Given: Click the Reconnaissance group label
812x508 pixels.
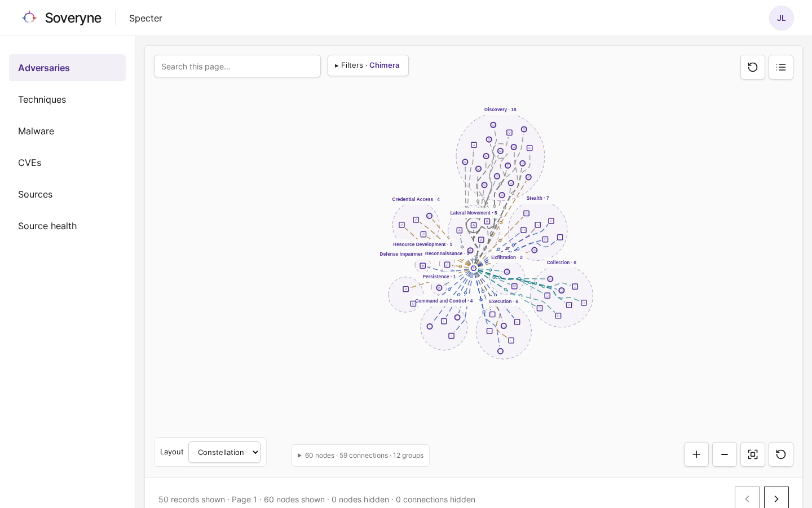Looking at the screenshot, I should coord(447,253).
